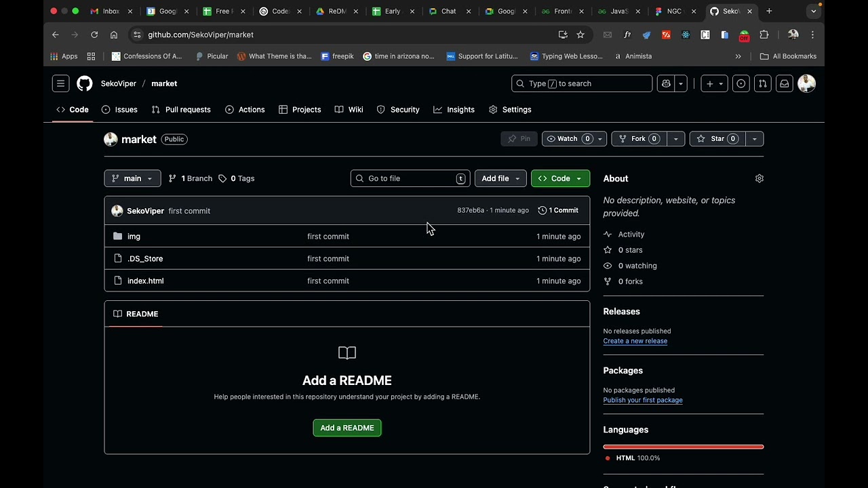Viewport: 868px width, 488px height.
Task: Click the search field in GitHub header
Action: [582, 83]
